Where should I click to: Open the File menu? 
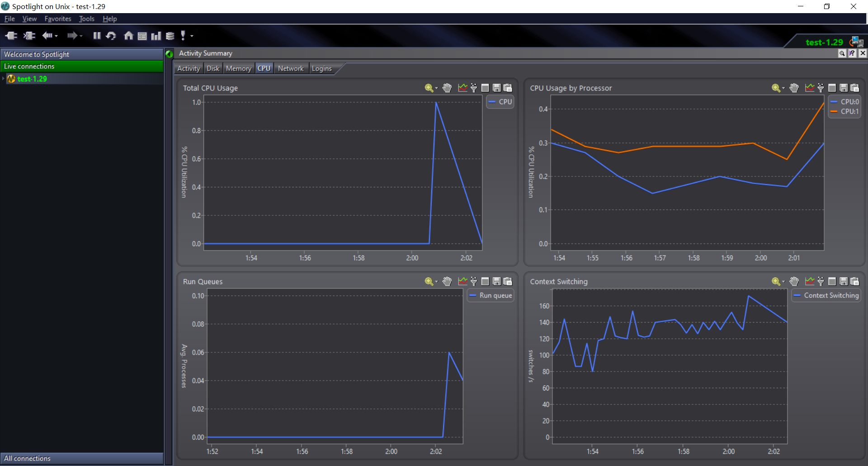(x=9, y=19)
